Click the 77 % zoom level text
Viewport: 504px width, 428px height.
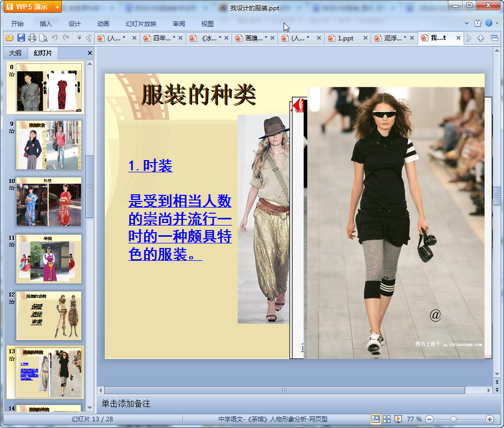point(414,419)
